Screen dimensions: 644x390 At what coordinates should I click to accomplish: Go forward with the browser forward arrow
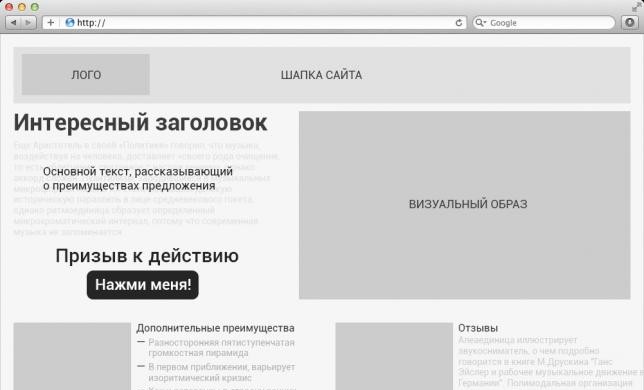(28, 22)
